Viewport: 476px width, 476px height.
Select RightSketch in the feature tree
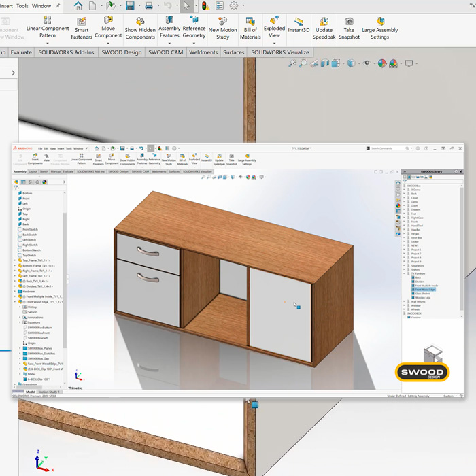pyautogui.click(x=30, y=245)
